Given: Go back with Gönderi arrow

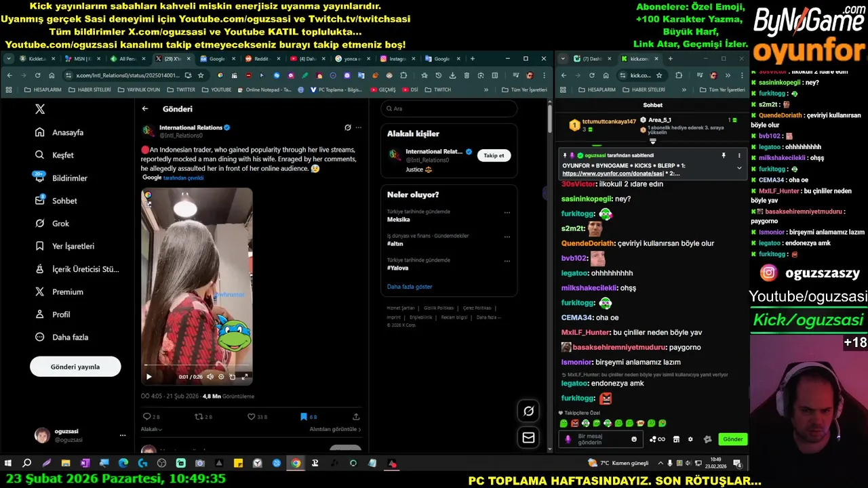Looking at the screenshot, I should (x=145, y=108).
